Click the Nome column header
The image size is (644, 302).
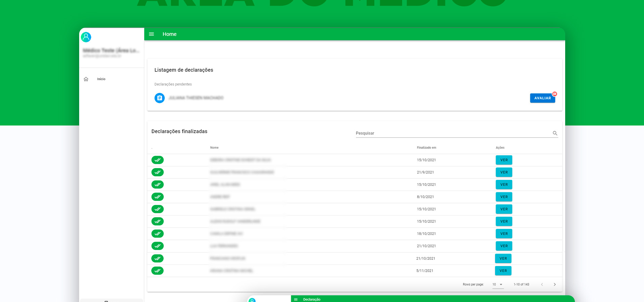tap(214, 148)
